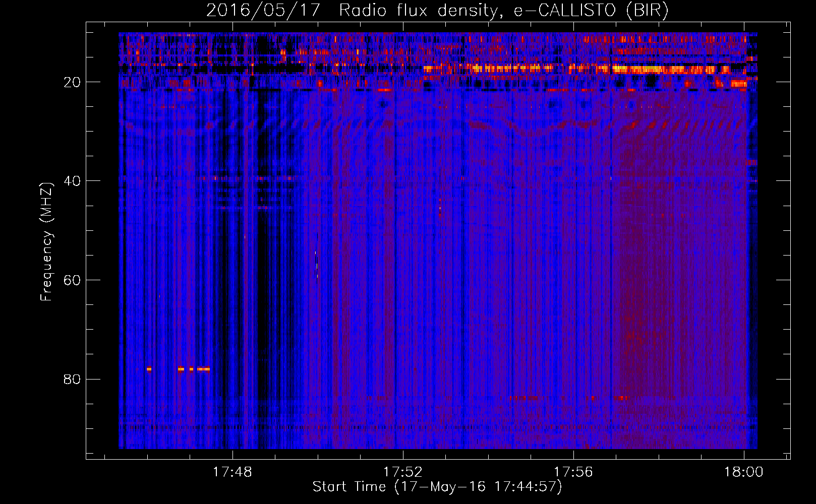Click the "Start Time (17-May-16 17:44:57)" x-axis label
This screenshot has height=504, width=816.
click(437, 487)
